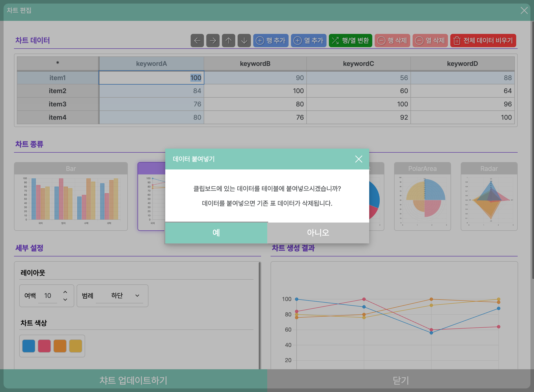This screenshot has height=392, width=534.
Task: Increase 여백 value with up arrow
Action: pyautogui.click(x=65, y=292)
